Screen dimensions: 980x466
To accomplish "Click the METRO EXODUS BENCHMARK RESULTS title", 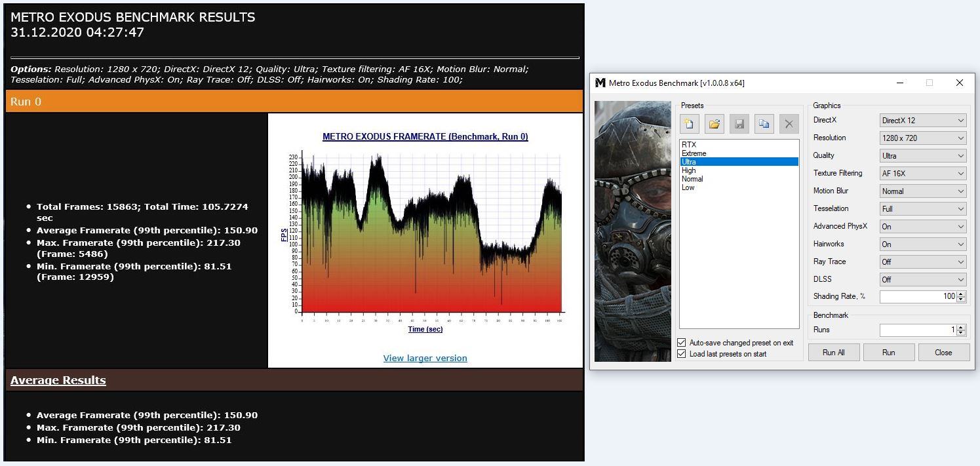I will tap(133, 18).
